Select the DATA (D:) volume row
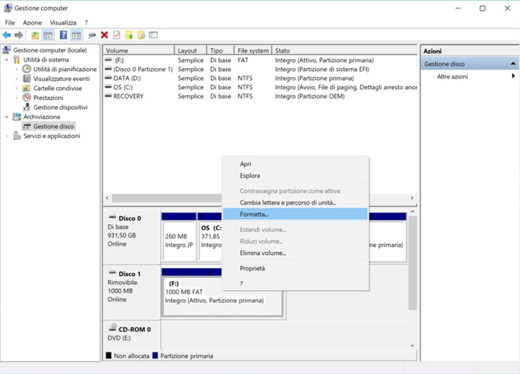 [x=260, y=78]
